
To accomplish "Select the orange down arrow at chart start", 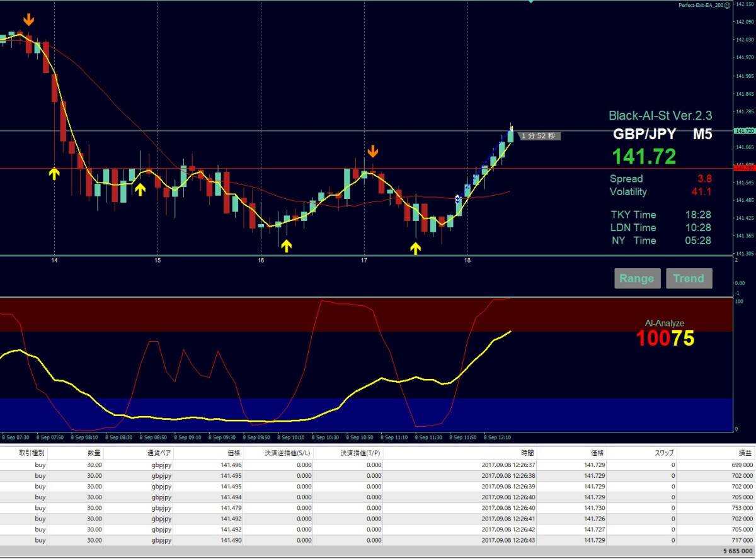I will pos(28,20).
